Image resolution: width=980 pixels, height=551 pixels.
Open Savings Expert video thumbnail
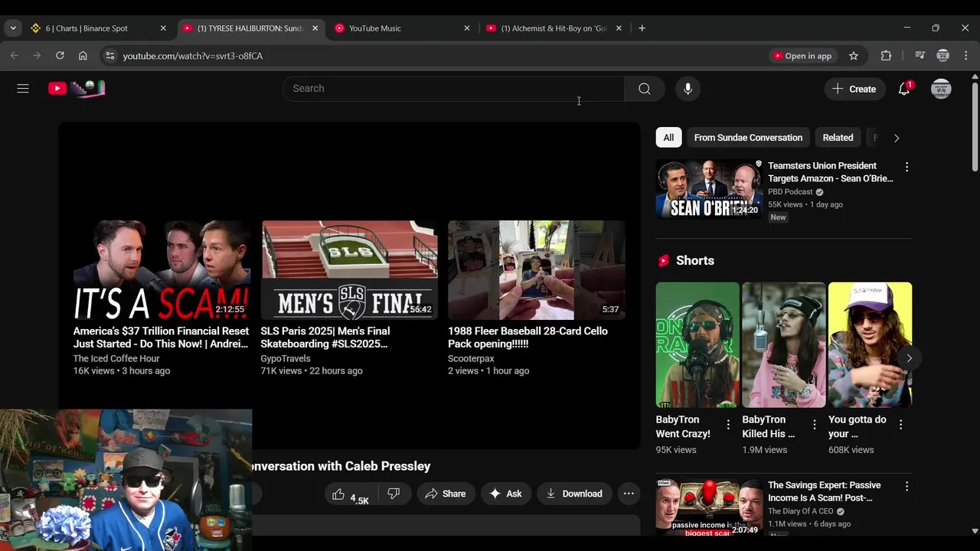click(709, 507)
